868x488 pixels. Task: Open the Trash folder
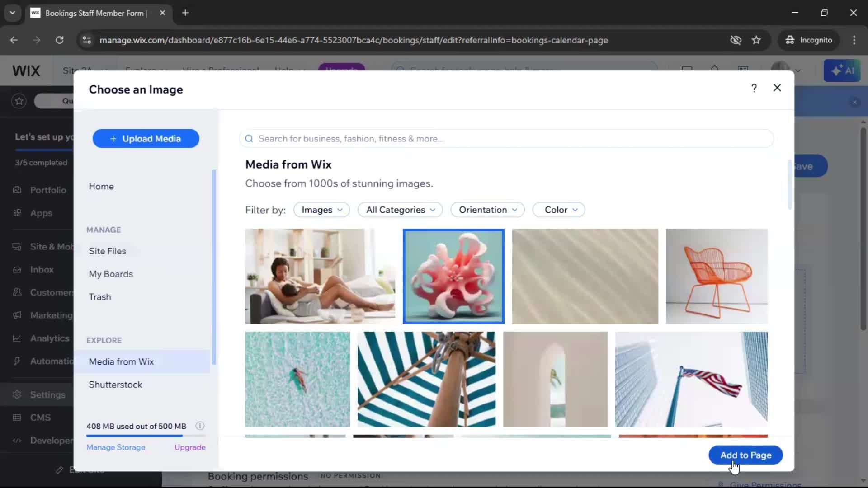tap(100, 297)
